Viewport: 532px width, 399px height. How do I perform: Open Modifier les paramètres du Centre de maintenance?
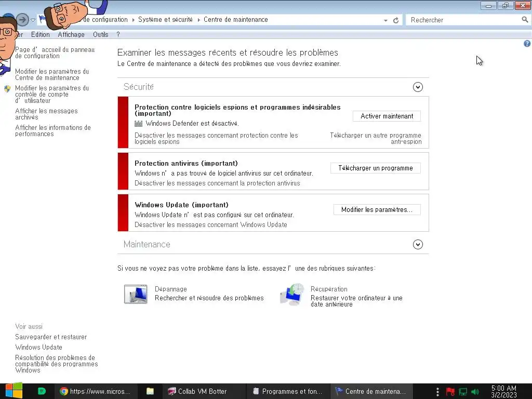pos(52,74)
